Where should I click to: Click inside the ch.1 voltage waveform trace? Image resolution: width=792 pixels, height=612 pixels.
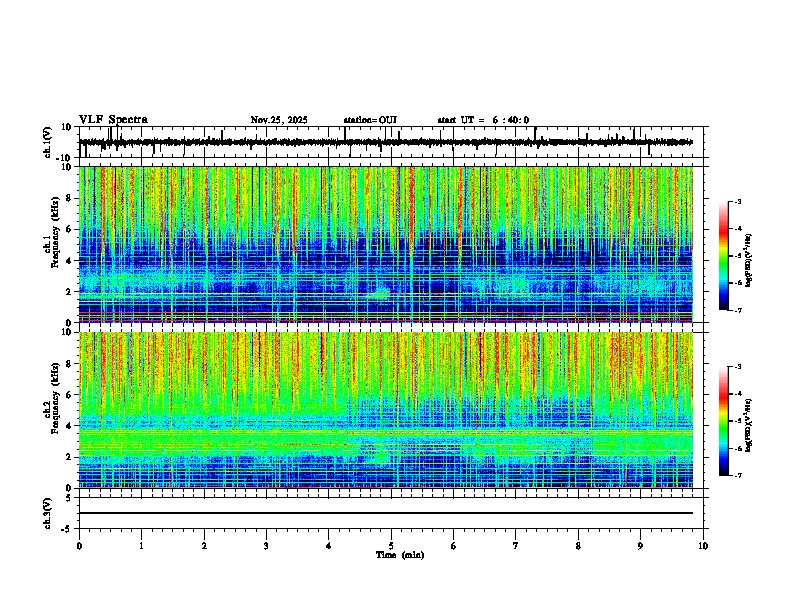[x=386, y=142]
